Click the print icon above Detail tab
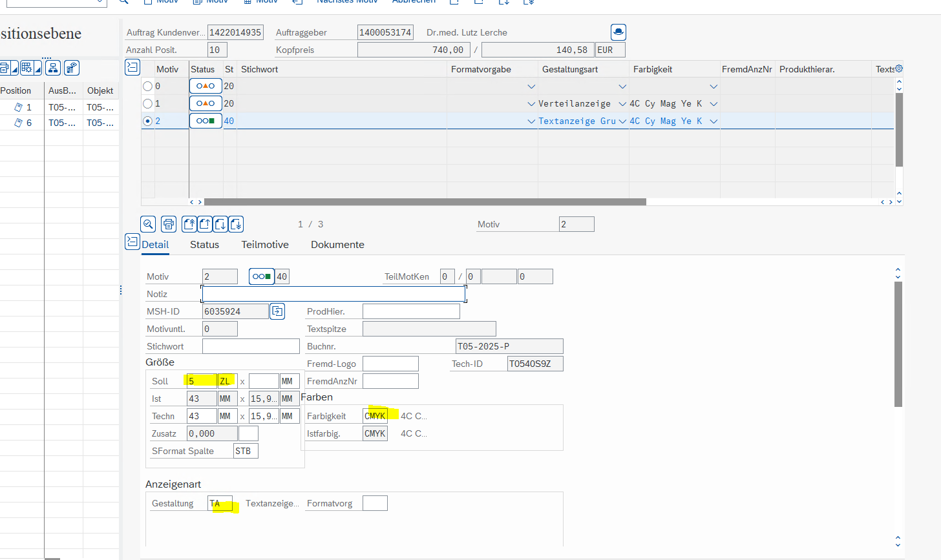 click(169, 224)
